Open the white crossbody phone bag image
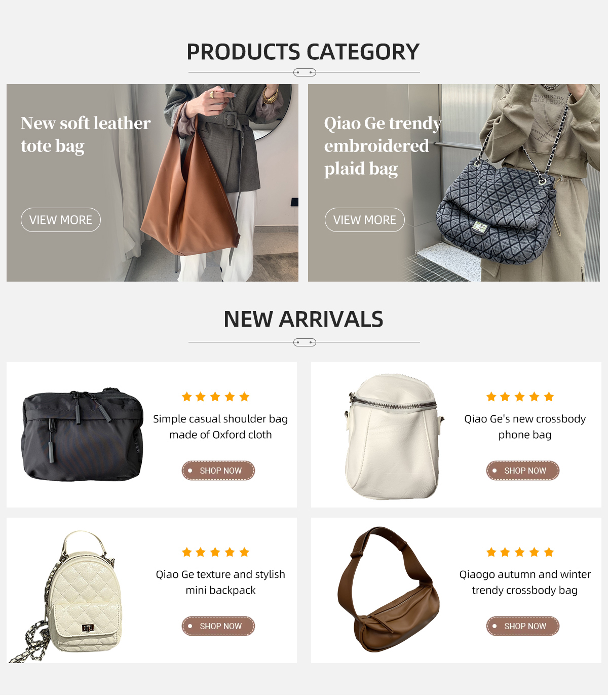The height and width of the screenshot is (700, 608). [x=393, y=437]
